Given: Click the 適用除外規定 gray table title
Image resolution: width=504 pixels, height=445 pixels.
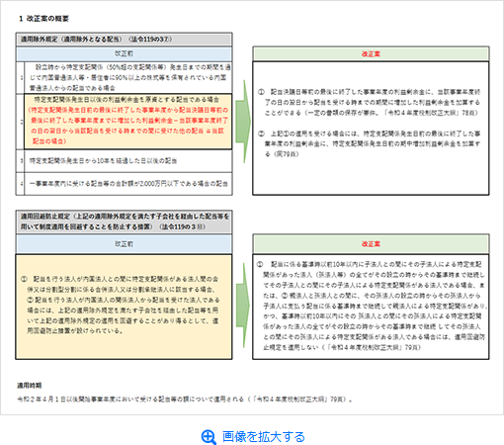Looking at the screenshot, I should pyautogui.click(x=125, y=40).
